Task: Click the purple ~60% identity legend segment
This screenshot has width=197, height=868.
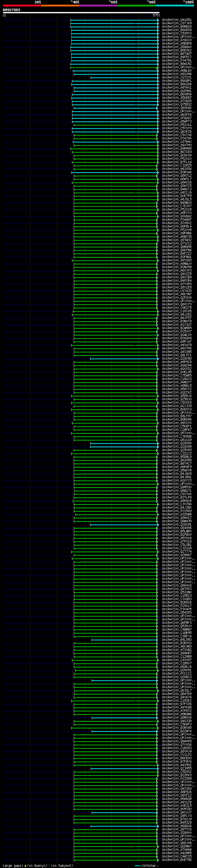Action: coord(99,6)
